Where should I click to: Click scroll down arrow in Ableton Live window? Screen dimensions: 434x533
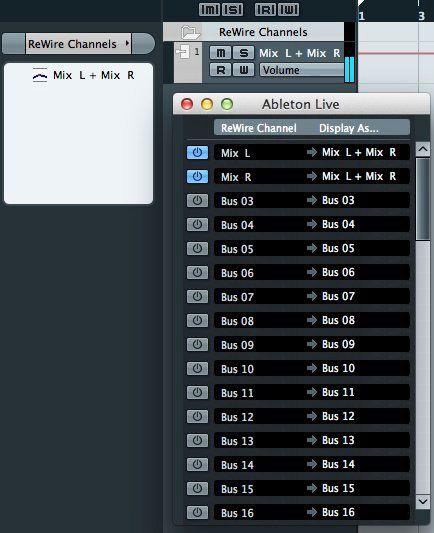point(423,501)
